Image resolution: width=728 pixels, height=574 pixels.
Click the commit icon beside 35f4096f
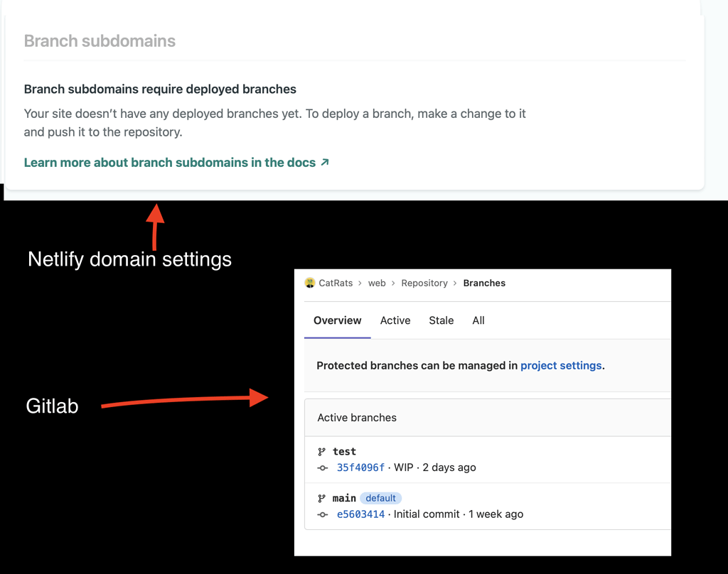click(x=323, y=468)
